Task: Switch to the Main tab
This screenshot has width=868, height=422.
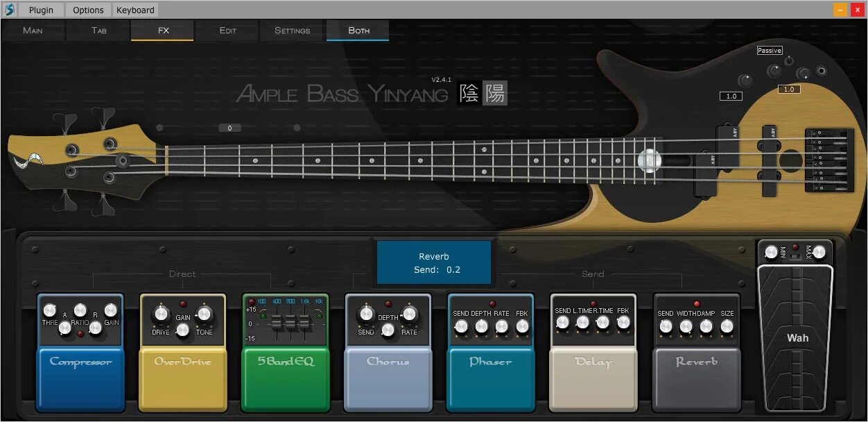Action: click(33, 31)
